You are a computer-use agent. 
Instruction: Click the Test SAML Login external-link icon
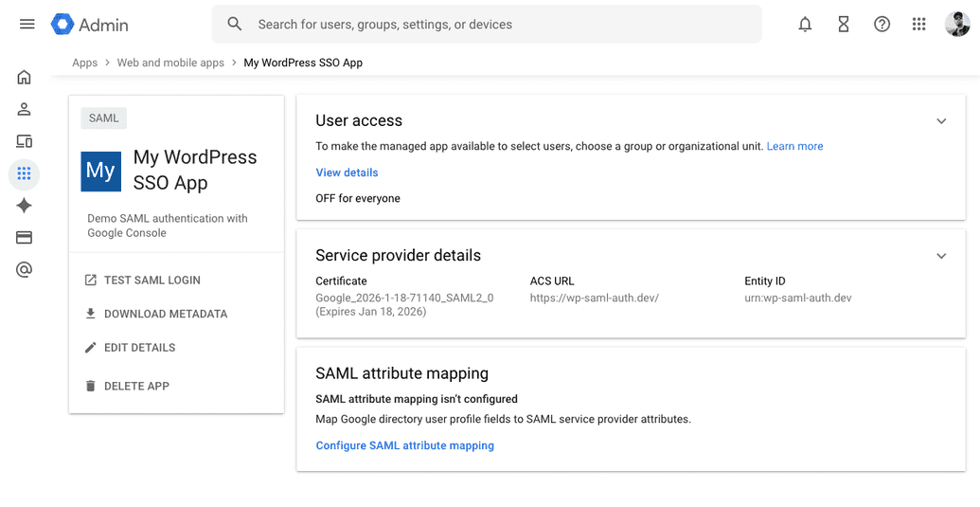coord(91,281)
